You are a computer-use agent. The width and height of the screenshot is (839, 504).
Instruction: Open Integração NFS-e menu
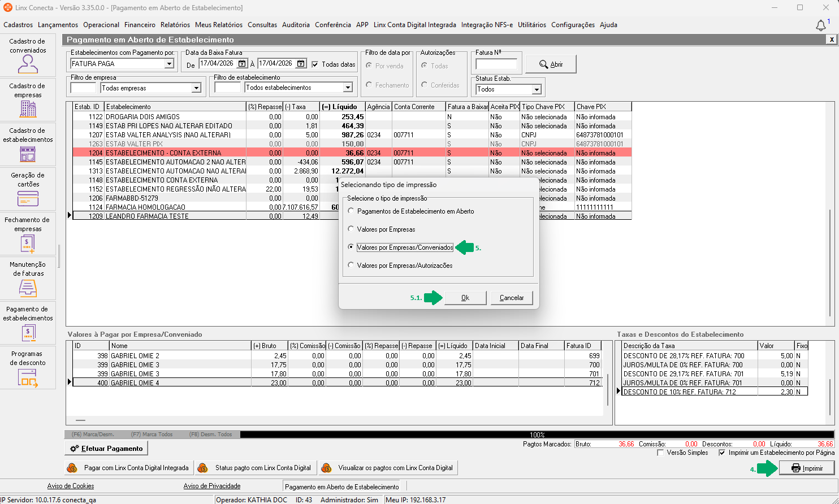coord(487,25)
